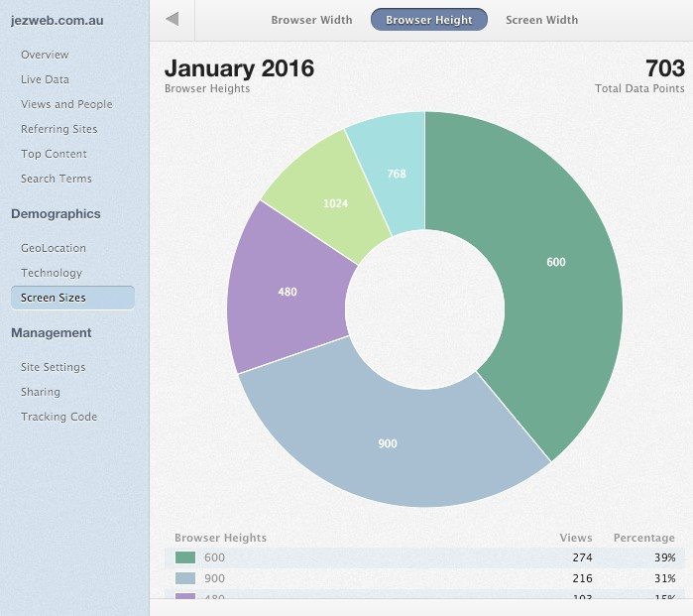Open Site Settings

(x=53, y=367)
